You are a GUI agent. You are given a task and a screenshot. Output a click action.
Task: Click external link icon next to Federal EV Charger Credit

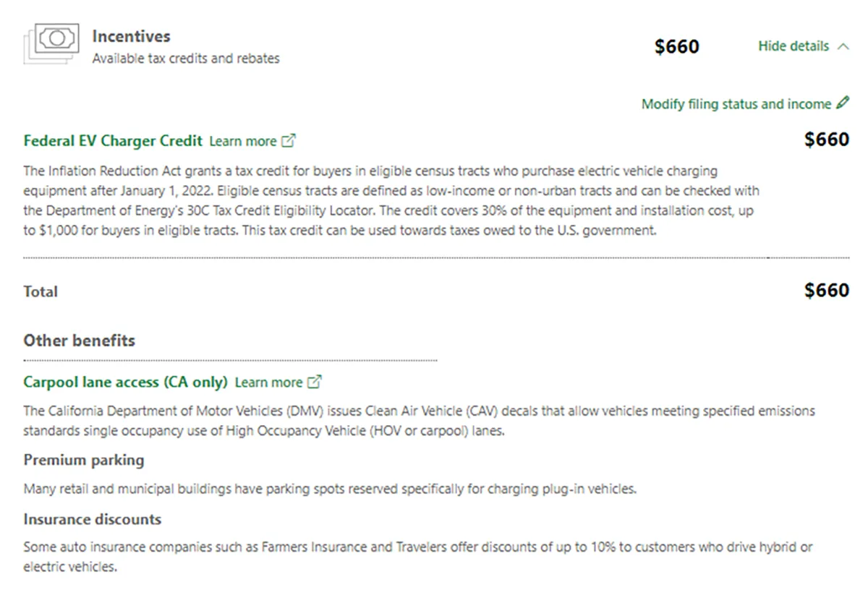[x=289, y=141]
